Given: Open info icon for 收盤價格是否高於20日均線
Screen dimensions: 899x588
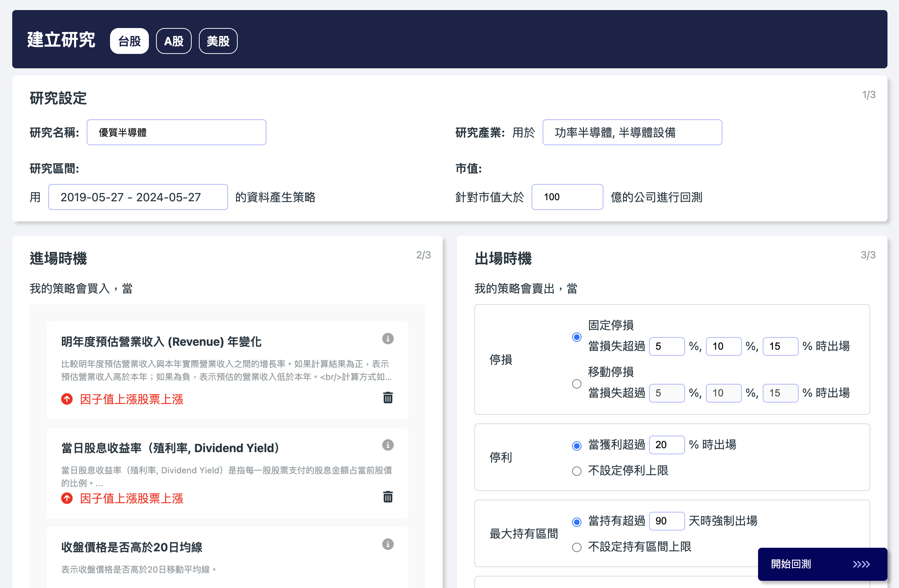Looking at the screenshot, I should coord(388,545).
